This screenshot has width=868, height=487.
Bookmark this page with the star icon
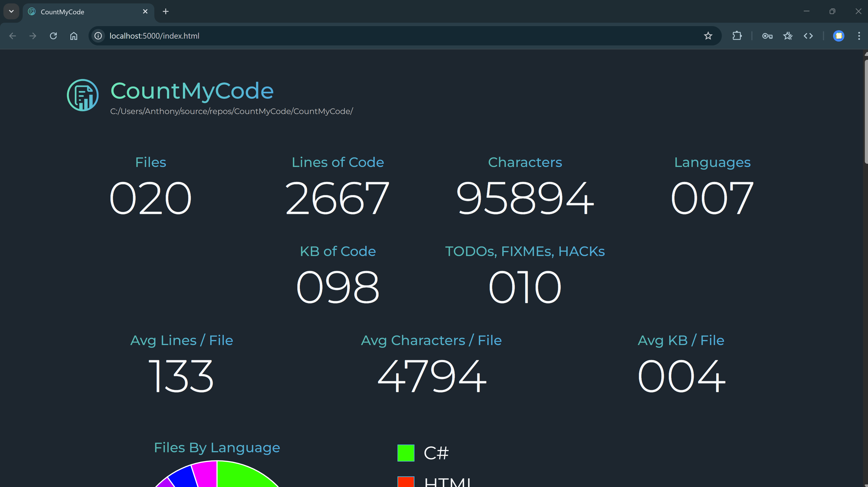click(708, 36)
